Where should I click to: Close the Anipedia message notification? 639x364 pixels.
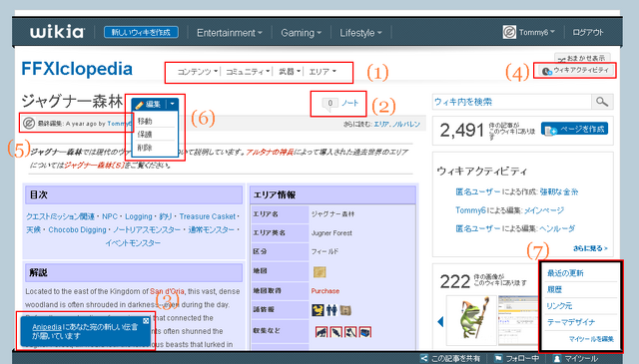[146, 321]
